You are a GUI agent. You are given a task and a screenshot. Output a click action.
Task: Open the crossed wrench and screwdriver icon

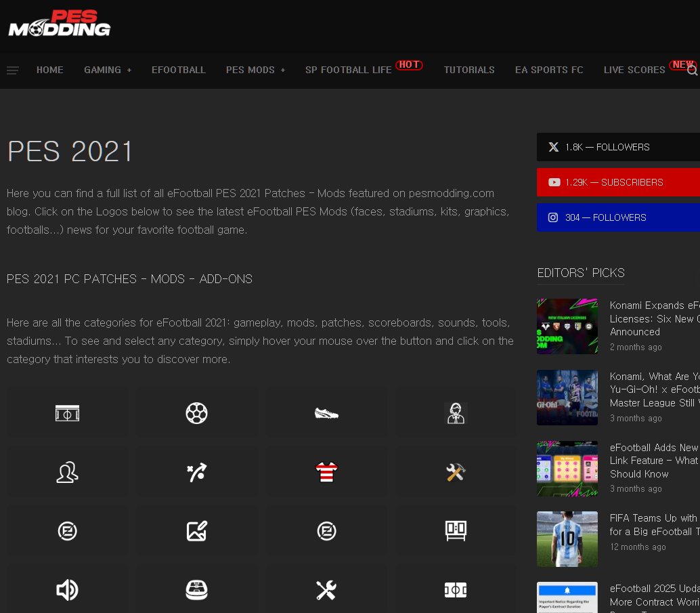[326, 590]
